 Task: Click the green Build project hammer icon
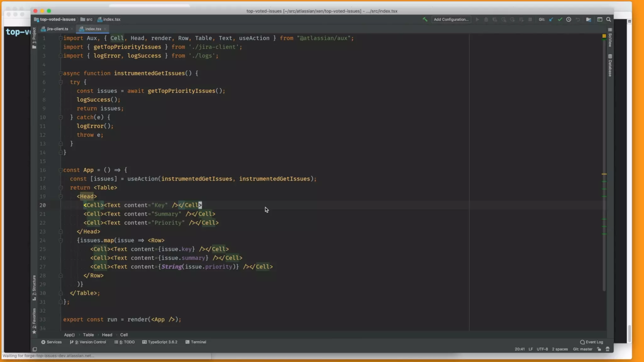pyautogui.click(x=425, y=19)
